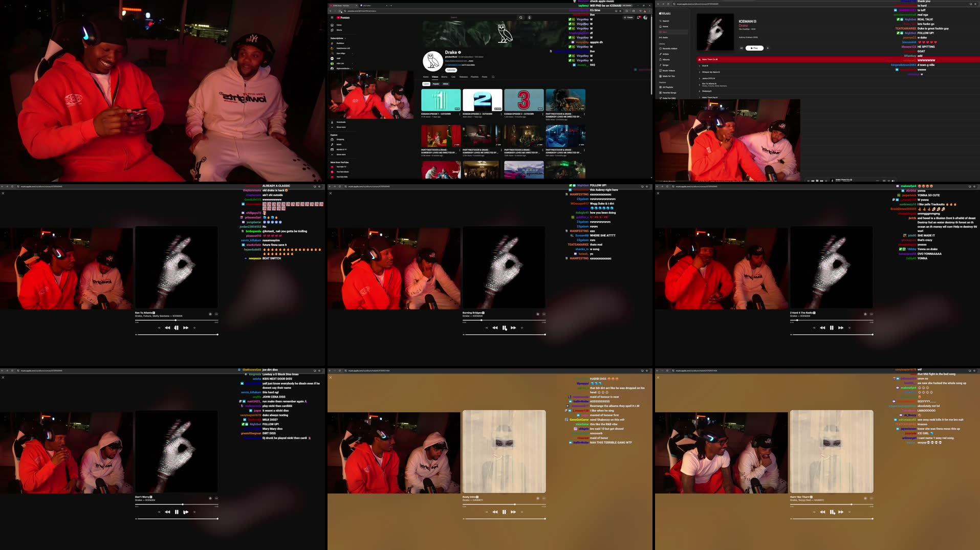Click Play on the ICEMAN album page
Viewport: 980px width, 550px height.
pyautogui.click(x=755, y=48)
